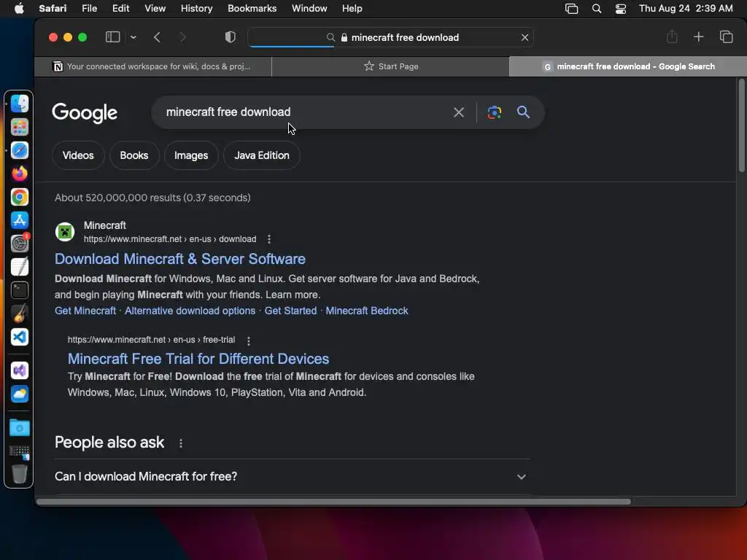The height and width of the screenshot is (560, 747).
Task: Click the horizontal page scrollbar
Action: (333, 502)
